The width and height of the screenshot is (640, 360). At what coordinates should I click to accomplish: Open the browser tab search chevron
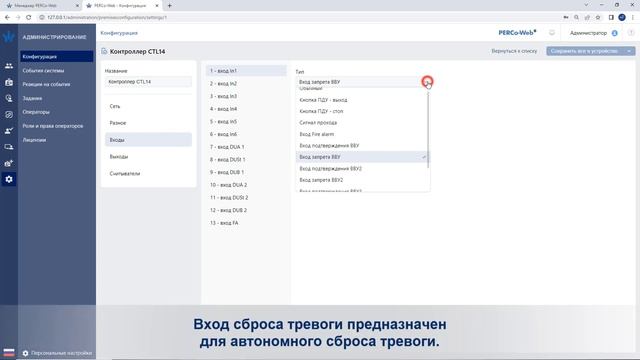pos(586,5)
